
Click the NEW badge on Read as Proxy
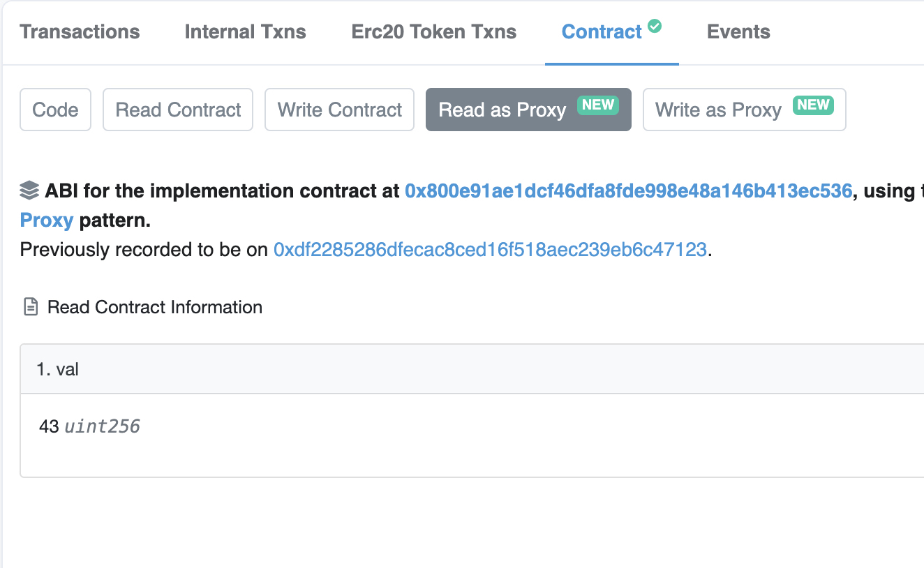pyautogui.click(x=598, y=105)
